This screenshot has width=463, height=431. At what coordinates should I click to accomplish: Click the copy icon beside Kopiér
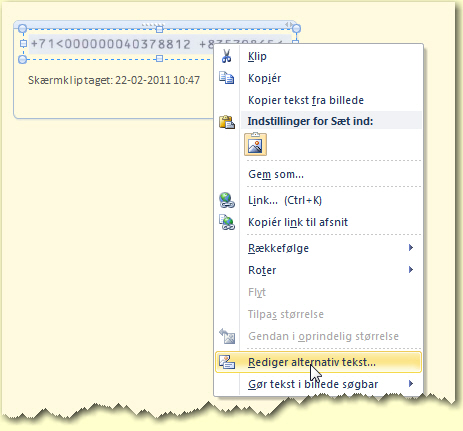tap(226, 78)
